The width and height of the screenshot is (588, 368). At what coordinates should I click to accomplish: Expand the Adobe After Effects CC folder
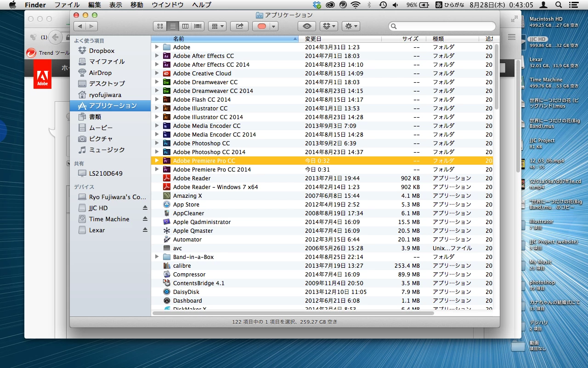click(157, 56)
